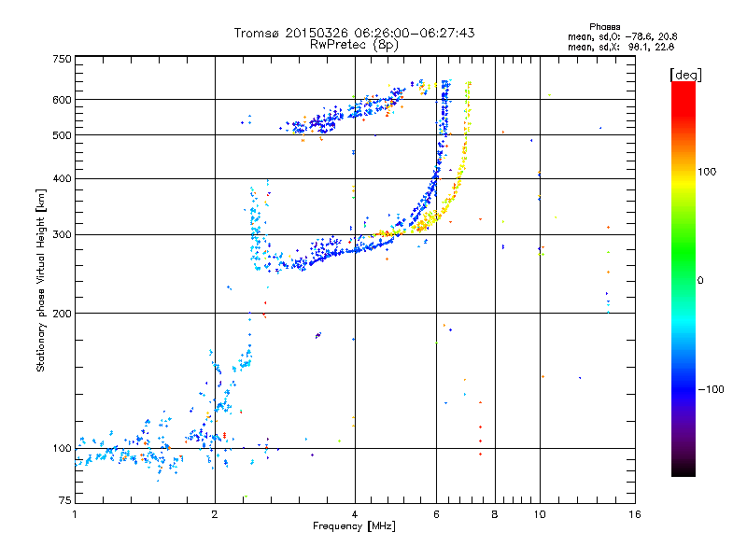Select the RwPretec (8p) subtitle text
The width and height of the screenshot is (747, 560).
(x=354, y=44)
